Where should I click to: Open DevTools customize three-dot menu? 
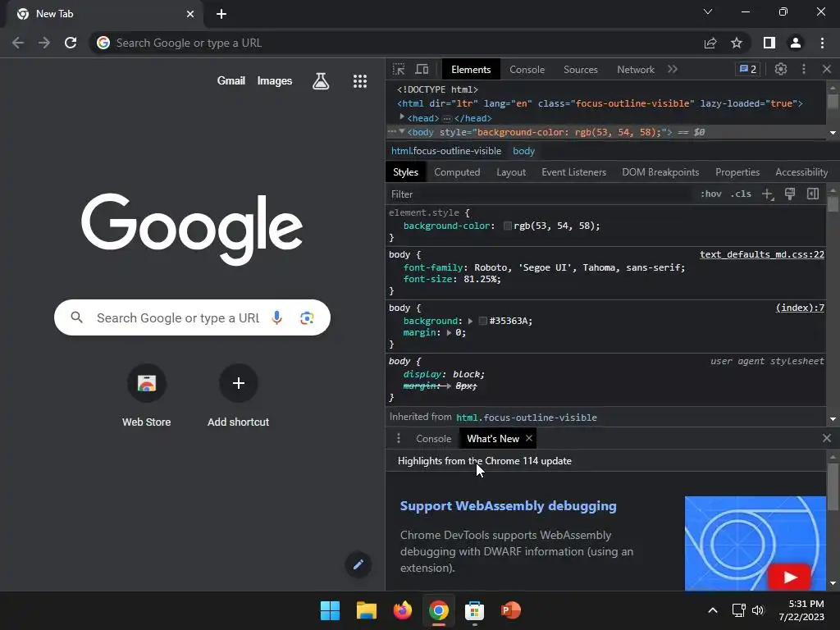[804, 69]
